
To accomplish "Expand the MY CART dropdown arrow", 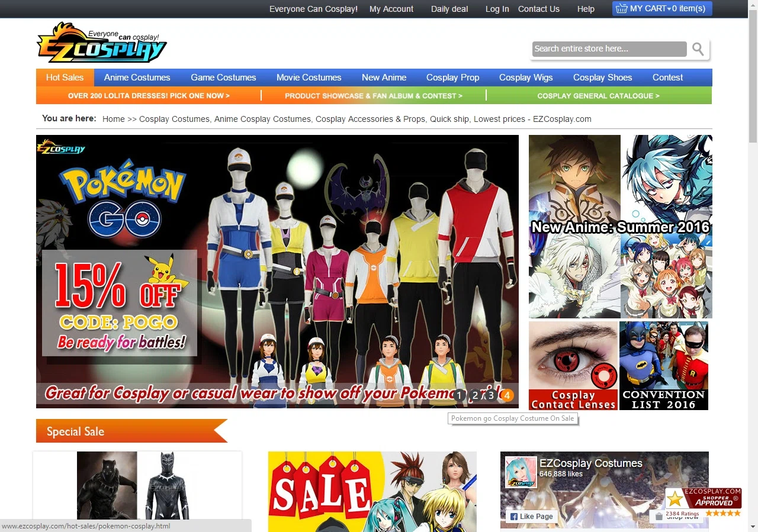I will click(669, 9).
